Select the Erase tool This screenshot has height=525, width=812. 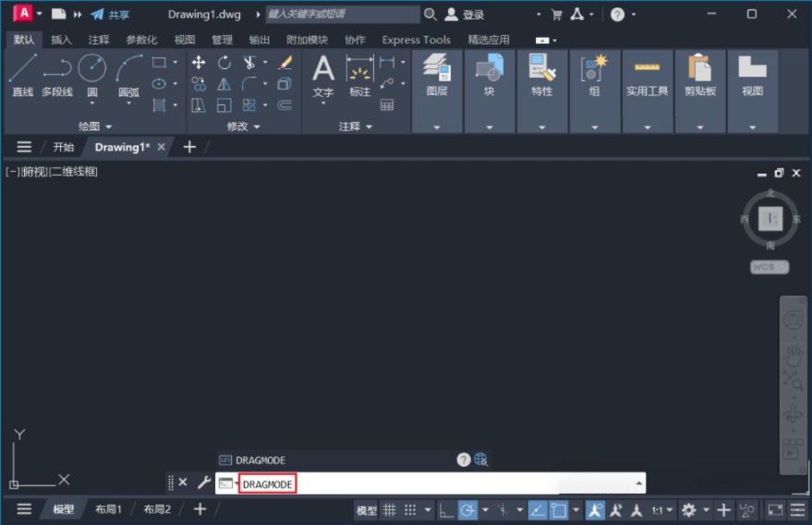(x=285, y=63)
